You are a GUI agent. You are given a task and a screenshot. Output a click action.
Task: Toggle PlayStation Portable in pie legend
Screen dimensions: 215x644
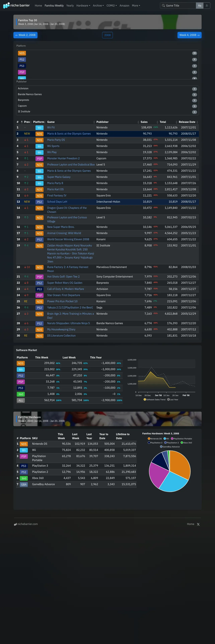182,439
